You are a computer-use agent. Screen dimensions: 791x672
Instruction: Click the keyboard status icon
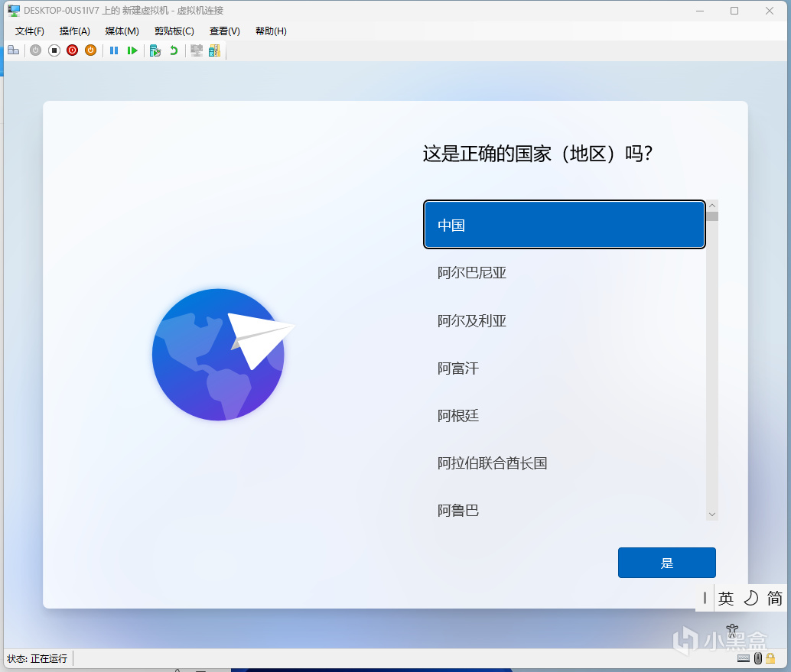743,658
